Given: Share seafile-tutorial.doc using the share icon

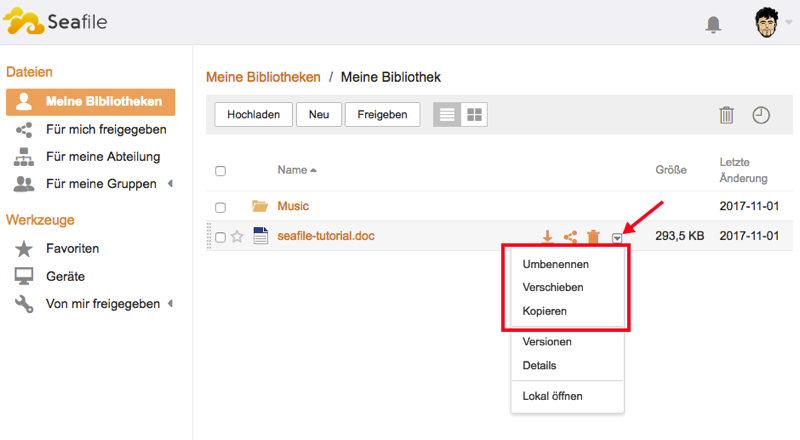Looking at the screenshot, I should [570, 237].
